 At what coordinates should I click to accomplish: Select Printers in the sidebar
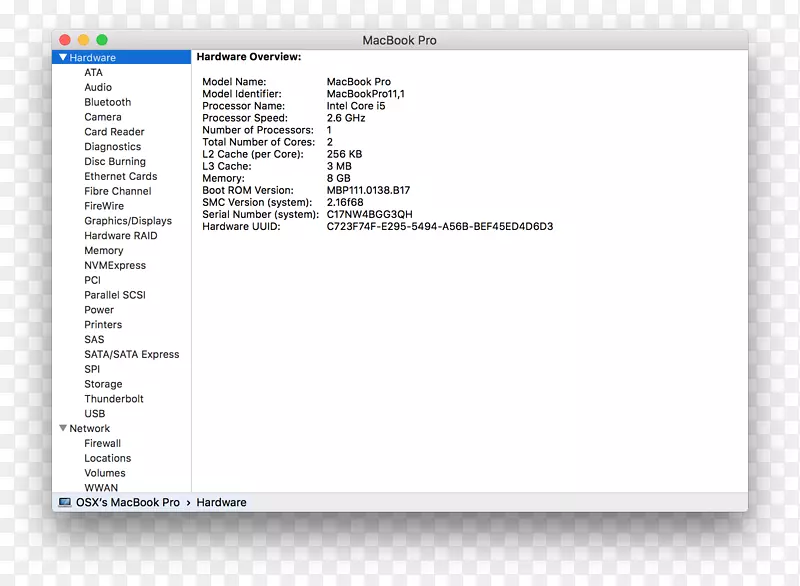click(x=103, y=324)
